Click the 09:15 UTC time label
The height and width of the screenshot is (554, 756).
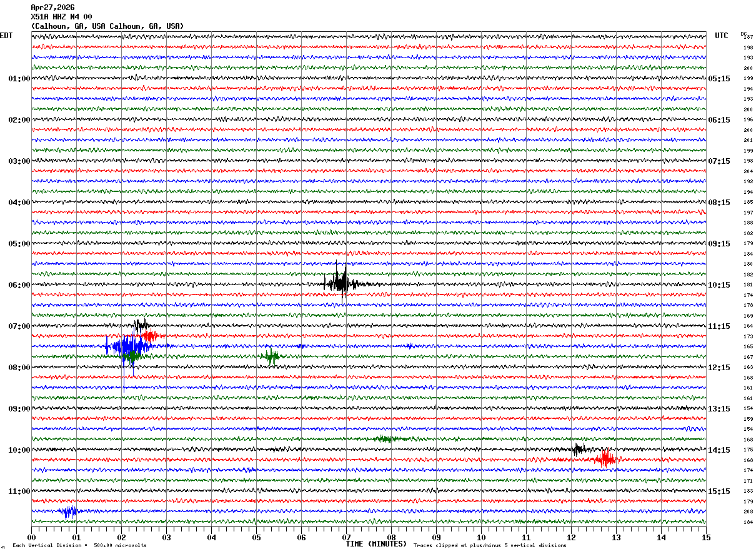pyautogui.click(x=719, y=244)
